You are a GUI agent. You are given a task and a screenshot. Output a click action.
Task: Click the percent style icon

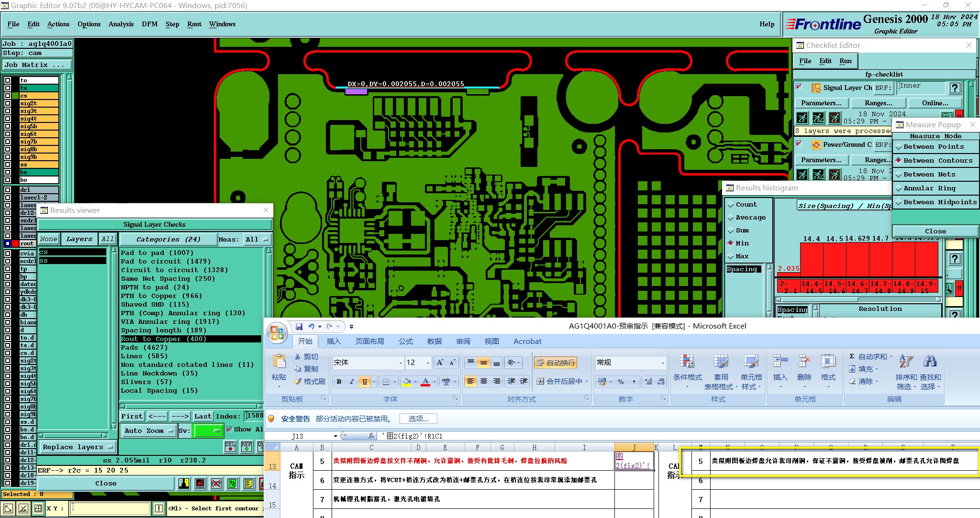tap(621, 382)
